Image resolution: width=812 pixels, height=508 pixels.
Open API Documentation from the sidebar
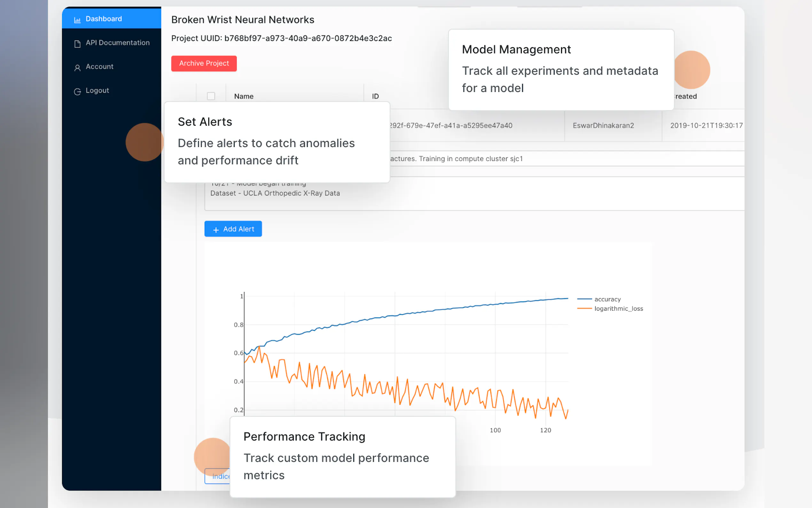(118, 43)
